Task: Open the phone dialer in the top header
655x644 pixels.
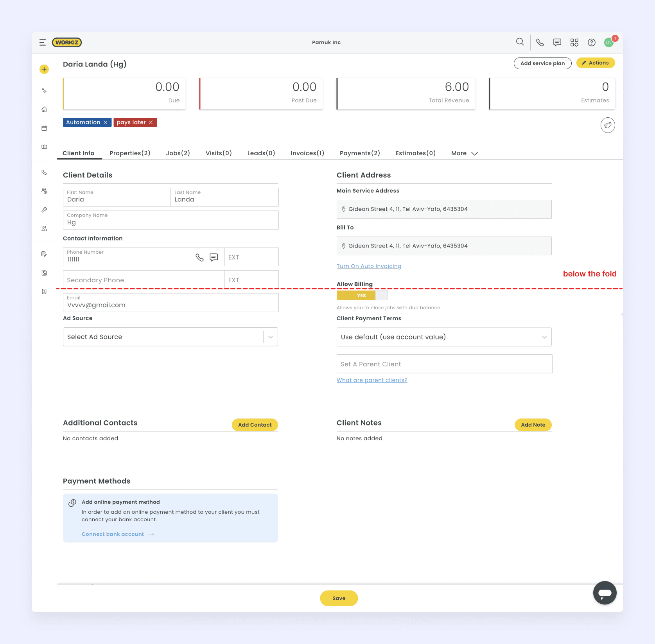Action: 540,43
